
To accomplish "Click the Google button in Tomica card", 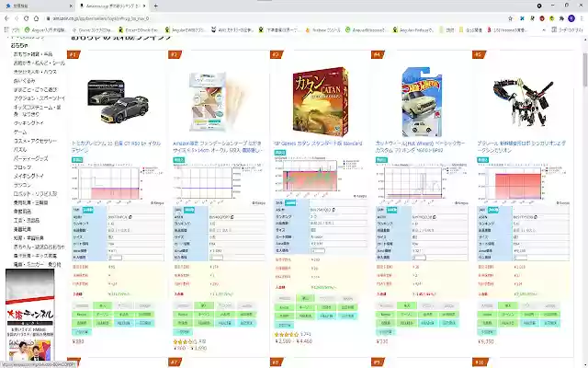I will pos(145,305).
